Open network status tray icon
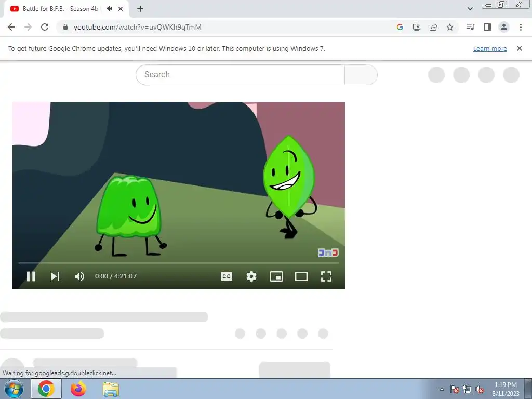This screenshot has height=399, width=532. [467, 389]
